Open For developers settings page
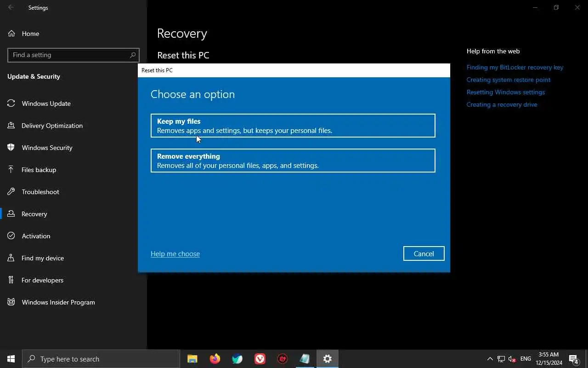Viewport: 588px width, 368px height. point(73,280)
